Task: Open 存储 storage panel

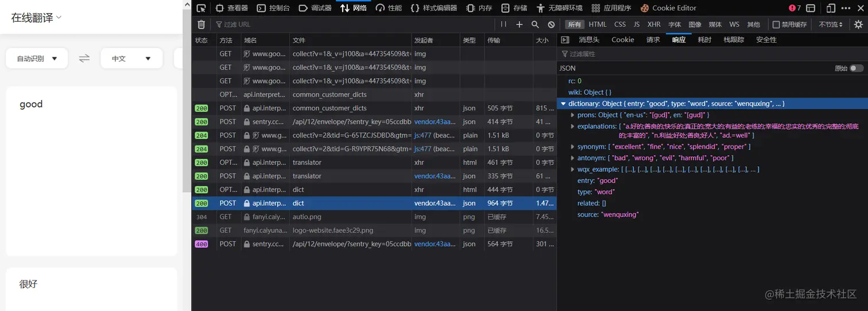Action: 514,8
